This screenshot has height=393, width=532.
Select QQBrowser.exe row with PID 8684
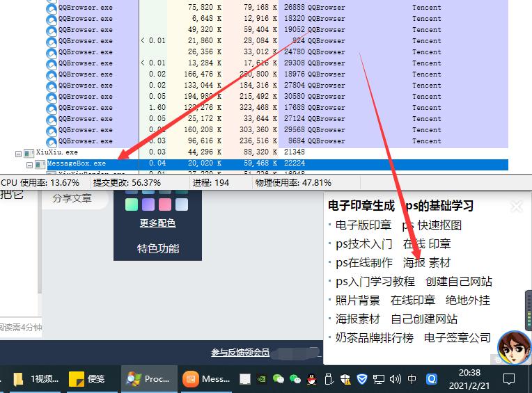click(278, 141)
